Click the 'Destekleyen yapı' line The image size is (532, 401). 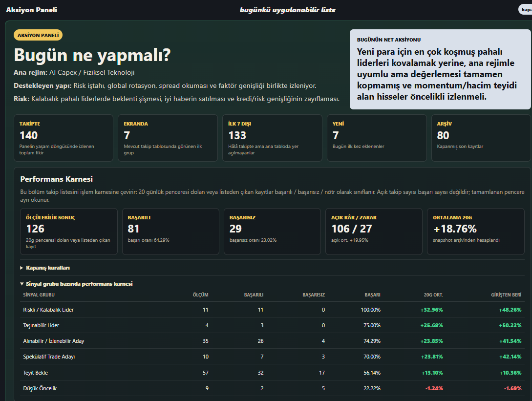click(x=165, y=85)
